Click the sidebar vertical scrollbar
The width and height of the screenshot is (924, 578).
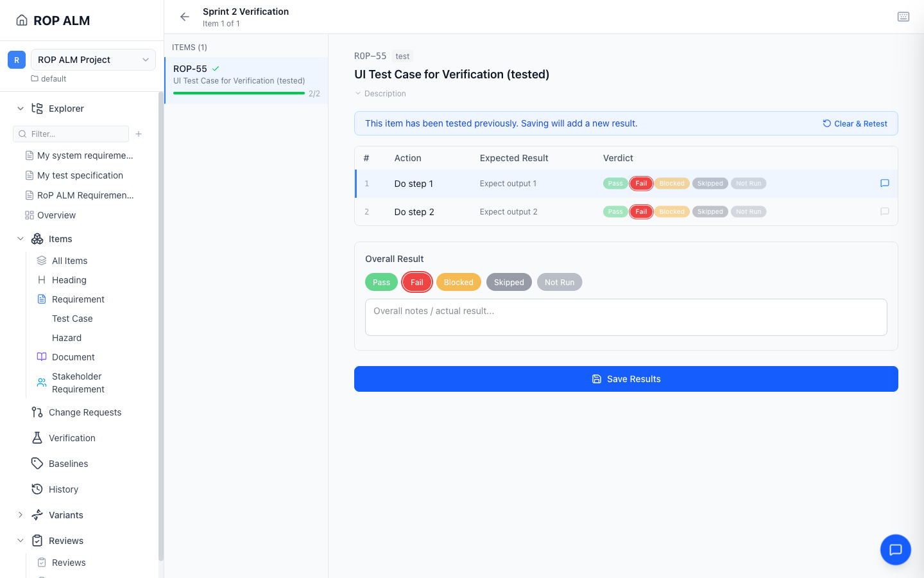(x=160, y=326)
